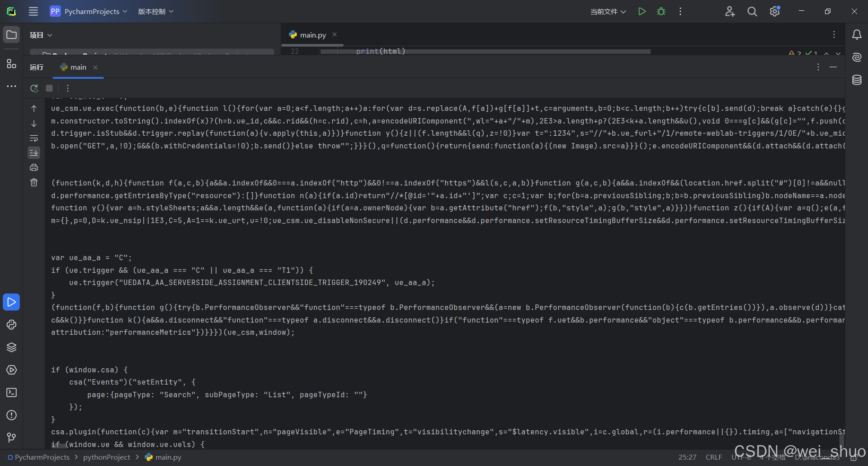868x466 pixels.
Task: Open the Problems tool window icon
Action: (11, 415)
